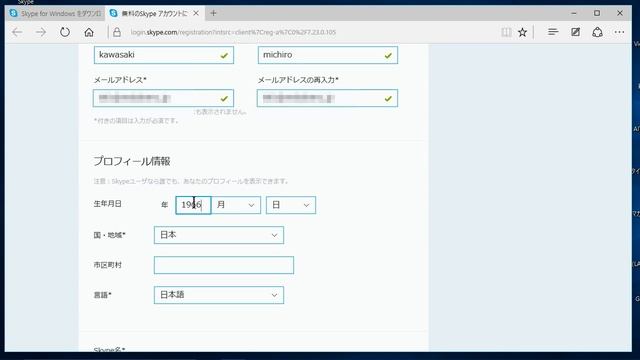
Task: Click the birth year field showing 1966
Action: coord(193,205)
